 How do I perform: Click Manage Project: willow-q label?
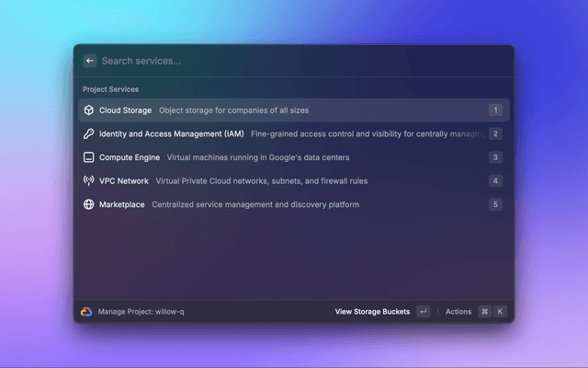(141, 312)
